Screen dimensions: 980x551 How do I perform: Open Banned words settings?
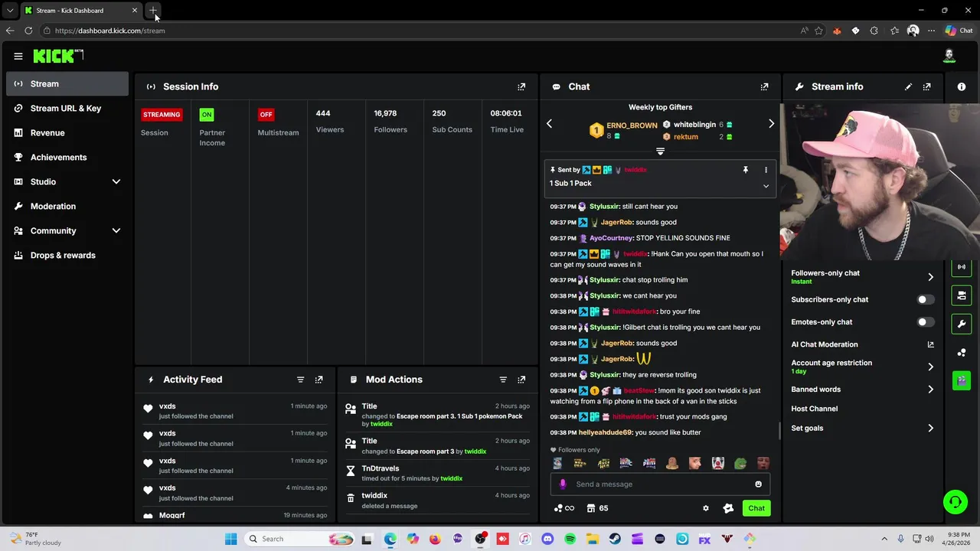click(x=862, y=390)
